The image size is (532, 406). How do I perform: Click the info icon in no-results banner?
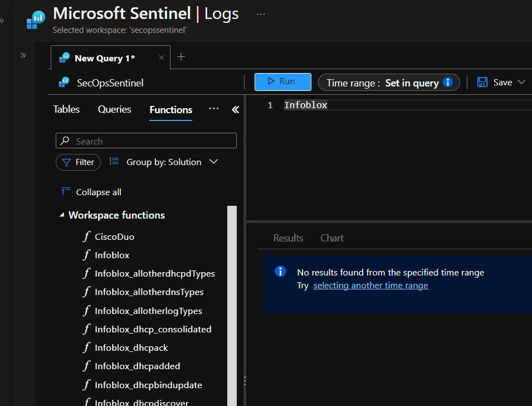[280, 272]
